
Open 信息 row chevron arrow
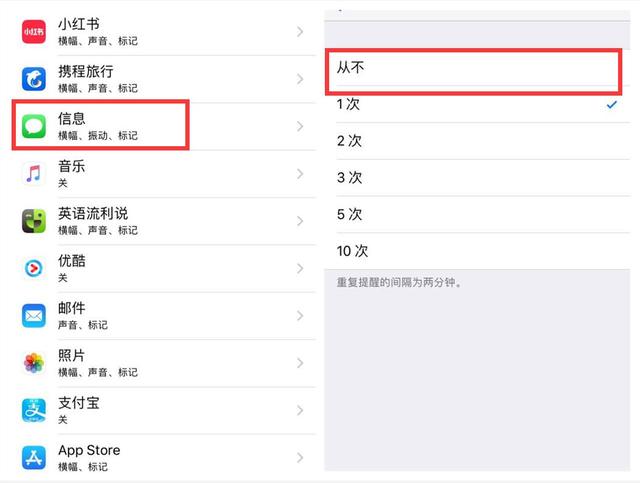click(300, 126)
